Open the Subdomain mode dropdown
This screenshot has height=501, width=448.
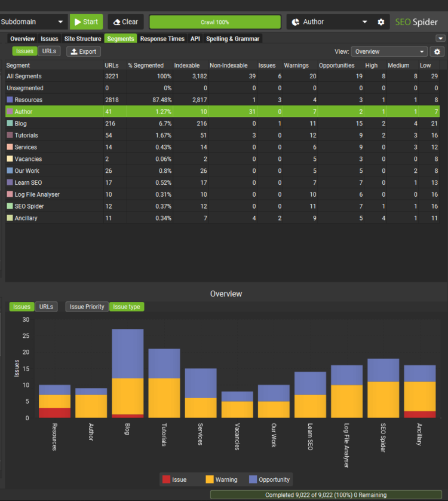(33, 22)
